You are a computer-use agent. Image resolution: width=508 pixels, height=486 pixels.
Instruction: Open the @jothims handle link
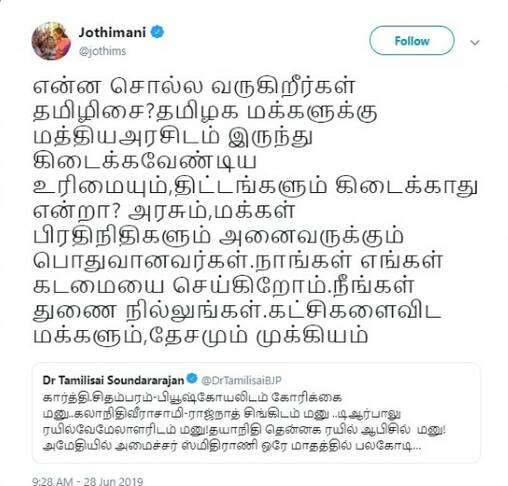103,51
